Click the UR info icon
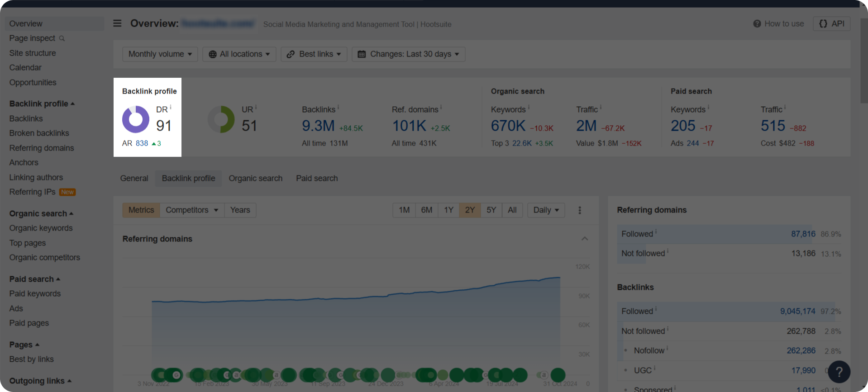This screenshot has height=392, width=868. [x=256, y=108]
